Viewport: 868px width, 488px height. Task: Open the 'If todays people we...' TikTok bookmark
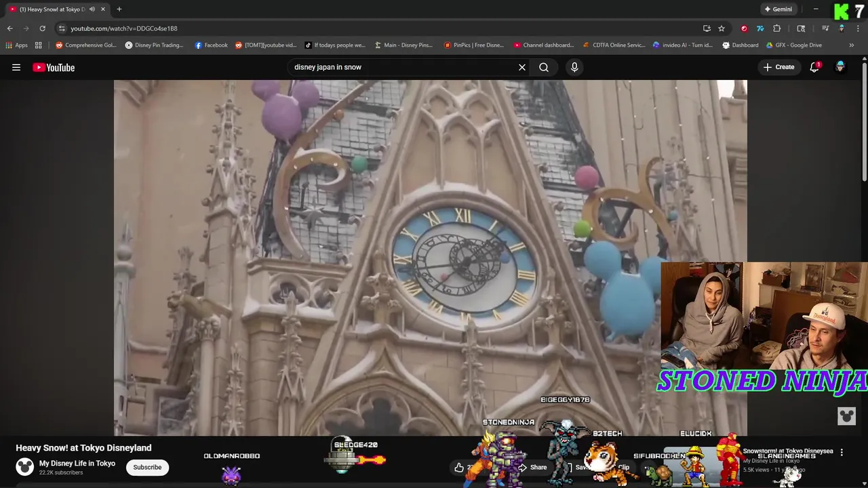coord(335,45)
